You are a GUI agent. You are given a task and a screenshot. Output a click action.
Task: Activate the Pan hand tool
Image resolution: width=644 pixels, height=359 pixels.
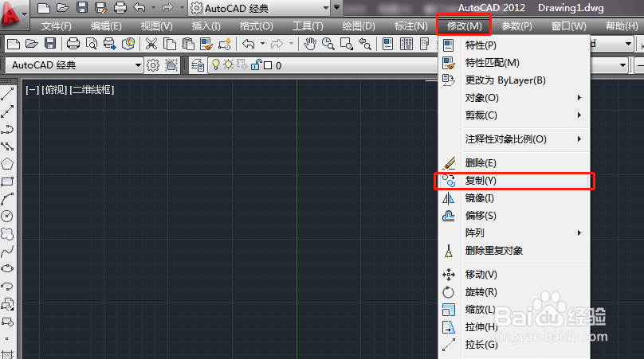pyautogui.click(x=310, y=44)
